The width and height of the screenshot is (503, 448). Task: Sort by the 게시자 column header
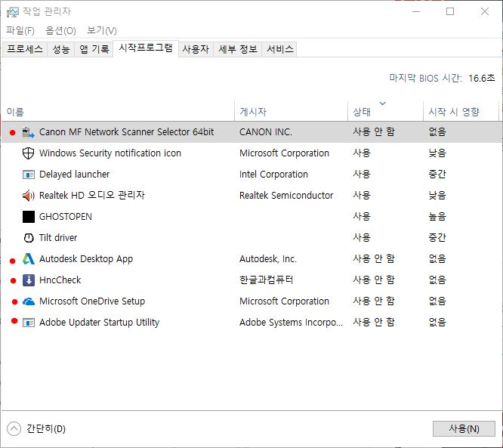(291, 111)
